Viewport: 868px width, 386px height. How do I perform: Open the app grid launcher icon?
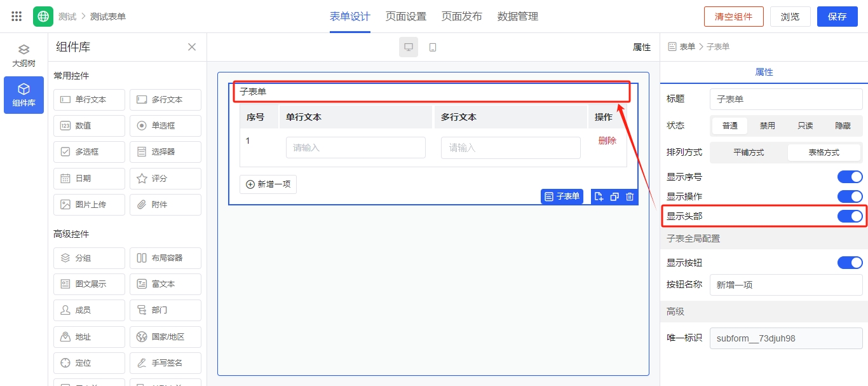(17, 17)
